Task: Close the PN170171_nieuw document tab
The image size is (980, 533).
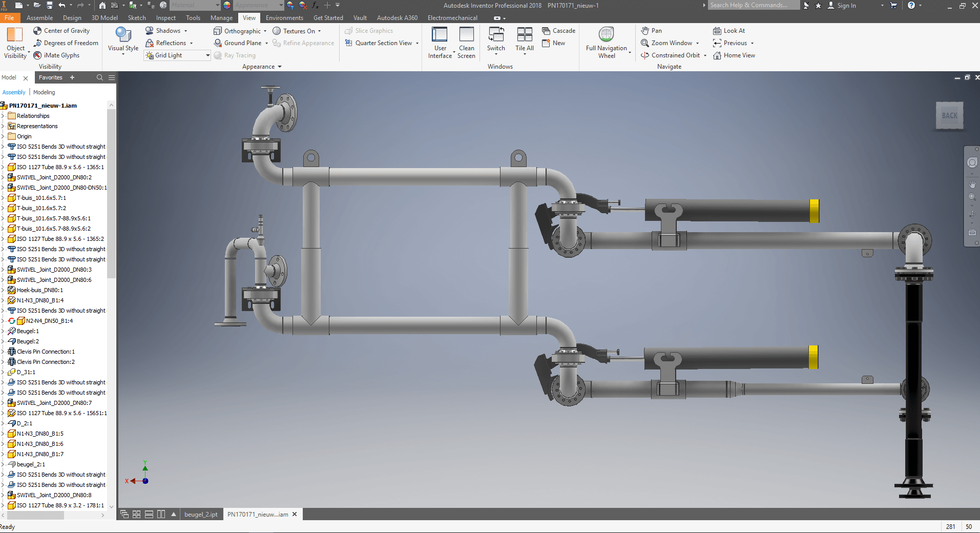Action: pyautogui.click(x=295, y=515)
